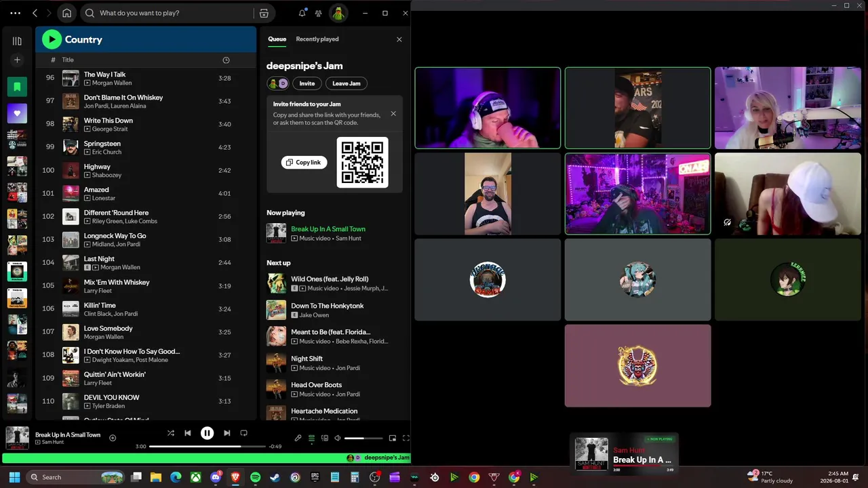Pause the current song
This screenshot has height=488, width=868.
[207, 433]
